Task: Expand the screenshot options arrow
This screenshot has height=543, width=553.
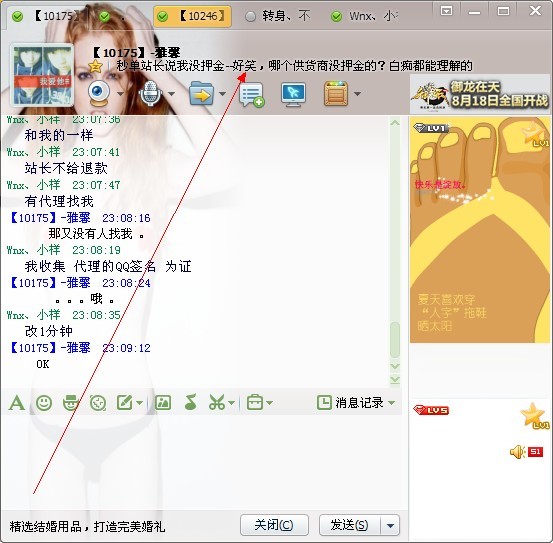Action: [231, 403]
